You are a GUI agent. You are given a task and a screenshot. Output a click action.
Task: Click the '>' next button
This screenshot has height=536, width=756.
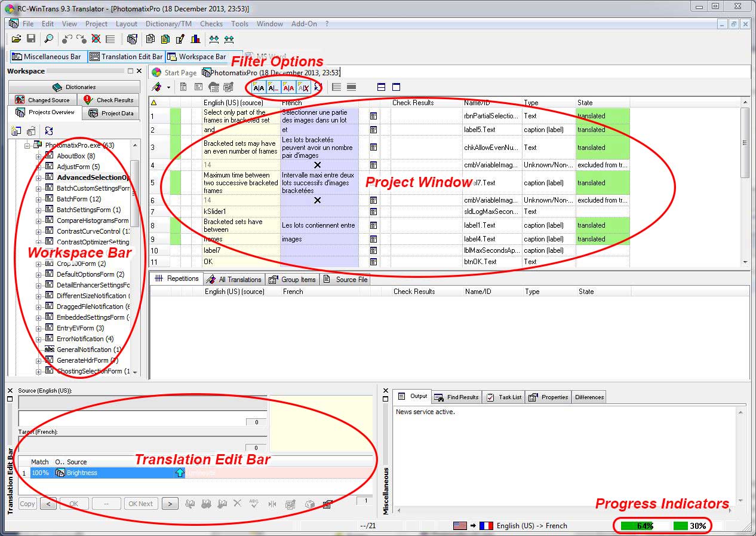point(170,504)
